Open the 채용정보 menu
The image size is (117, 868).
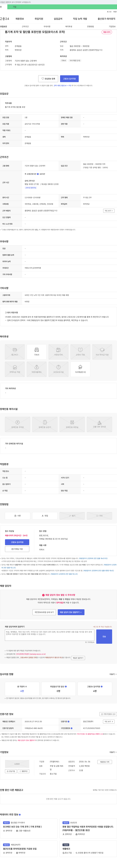20,19
